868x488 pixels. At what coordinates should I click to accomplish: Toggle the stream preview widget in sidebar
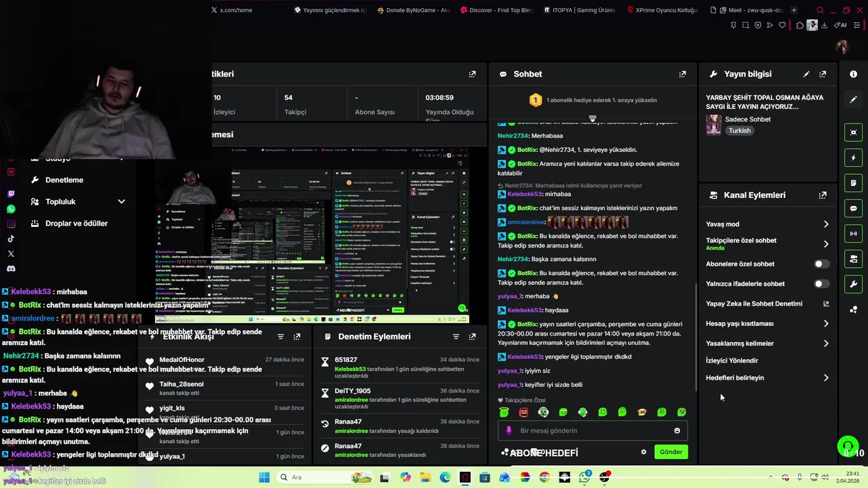(853, 132)
